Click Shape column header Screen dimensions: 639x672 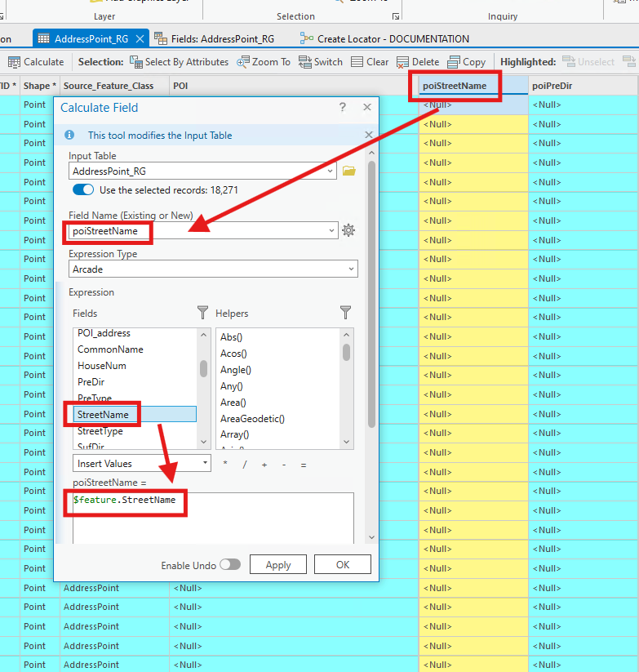pos(40,86)
